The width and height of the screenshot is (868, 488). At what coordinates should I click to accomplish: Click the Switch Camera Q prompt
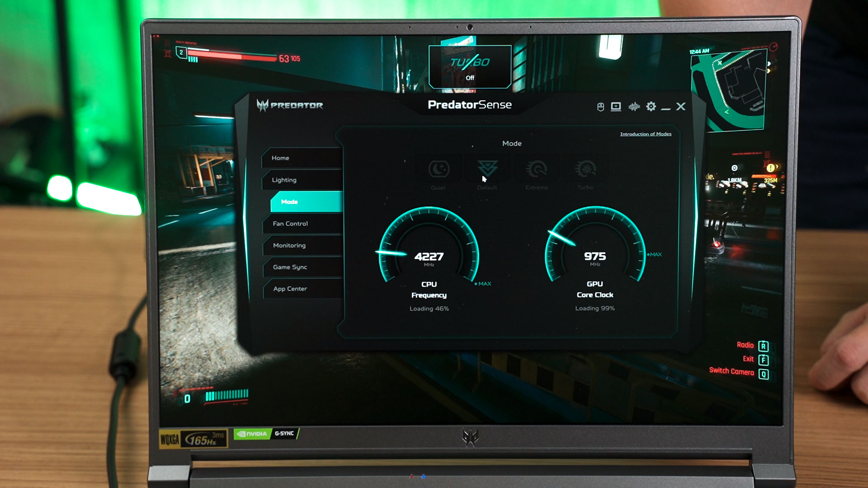point(739,372)
